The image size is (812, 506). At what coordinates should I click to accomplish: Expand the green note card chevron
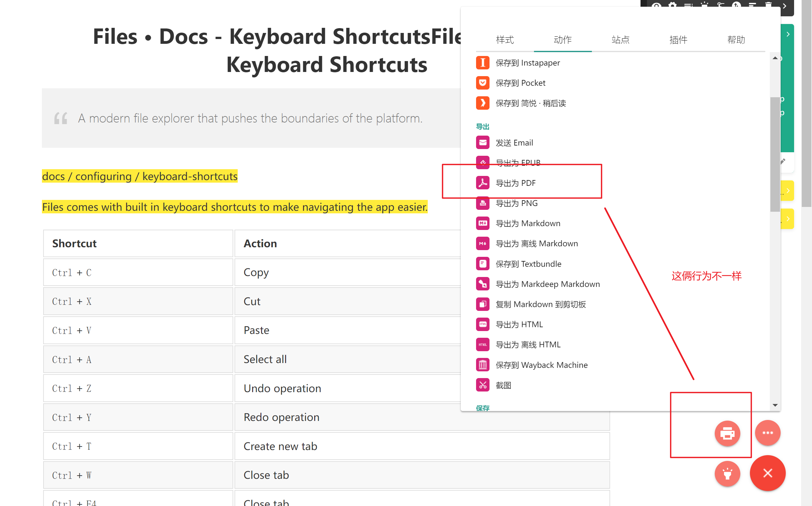click(788, 34)
